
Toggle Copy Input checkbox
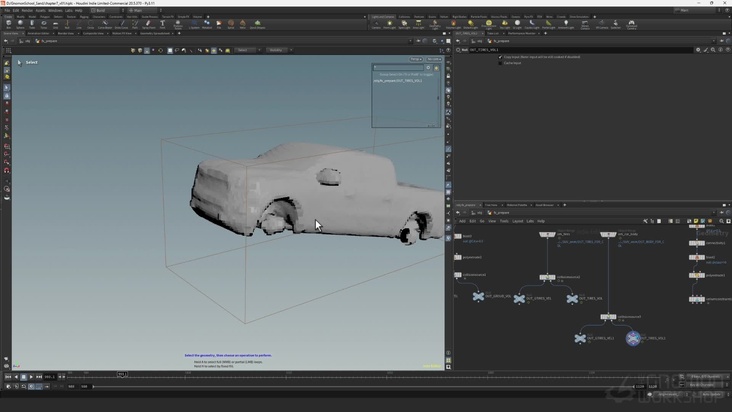[x=500, y=57]
